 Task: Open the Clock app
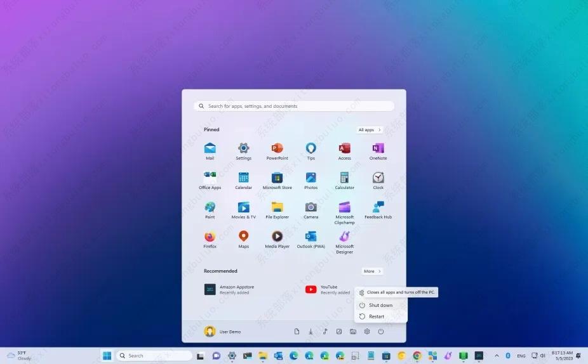point(378,181)
